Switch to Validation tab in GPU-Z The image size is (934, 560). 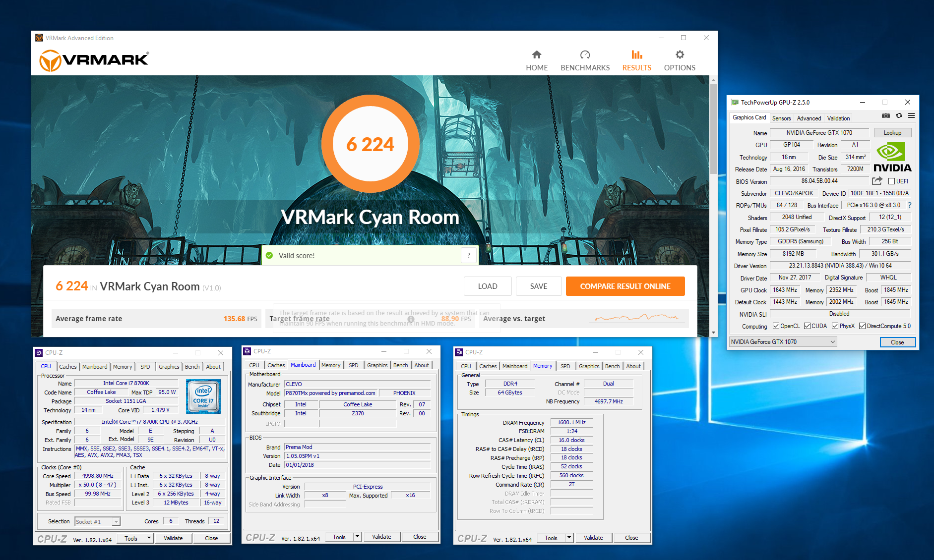point(838,118)
